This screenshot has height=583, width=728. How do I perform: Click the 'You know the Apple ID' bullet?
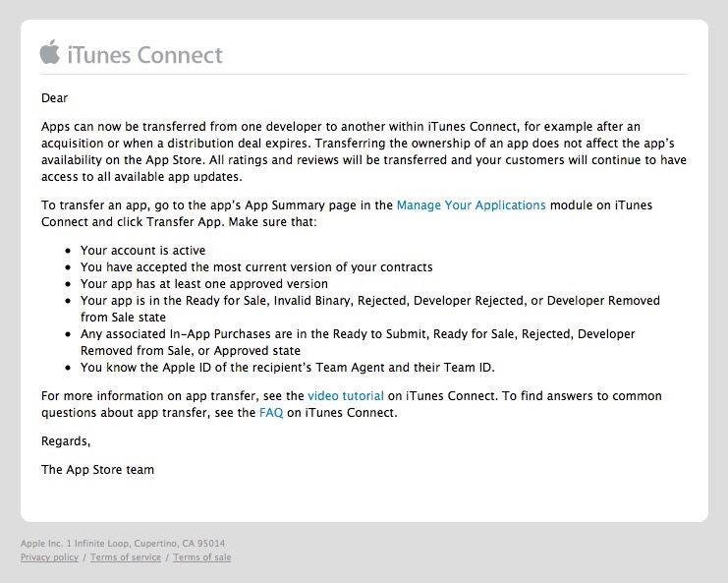(288, 368)
